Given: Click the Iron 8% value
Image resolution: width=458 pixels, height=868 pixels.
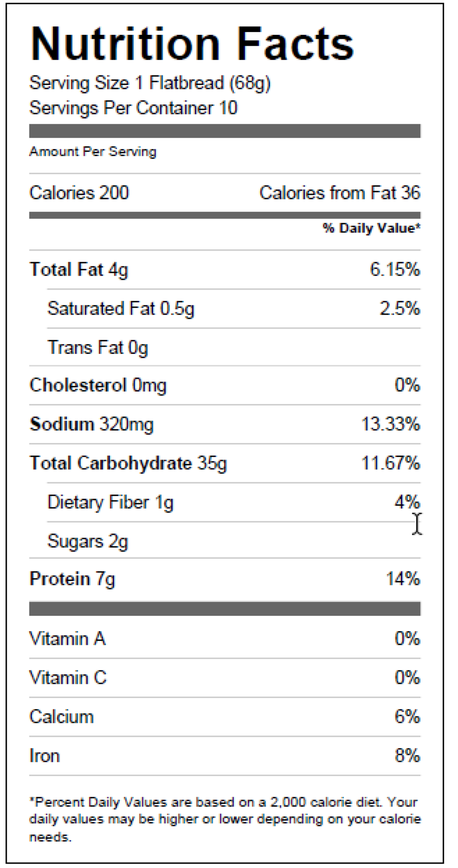Looking at the screenshot, I should [x=407, y=756].
